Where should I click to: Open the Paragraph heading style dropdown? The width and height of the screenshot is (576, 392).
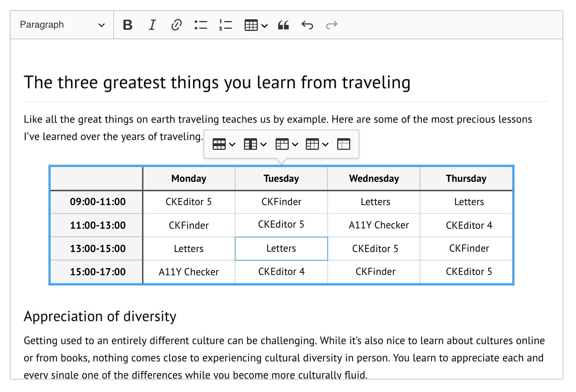click(62, 25)
